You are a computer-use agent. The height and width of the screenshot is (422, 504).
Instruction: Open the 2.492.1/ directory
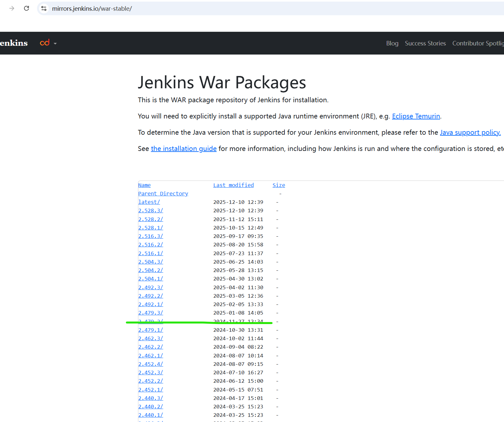click(151, 304)
